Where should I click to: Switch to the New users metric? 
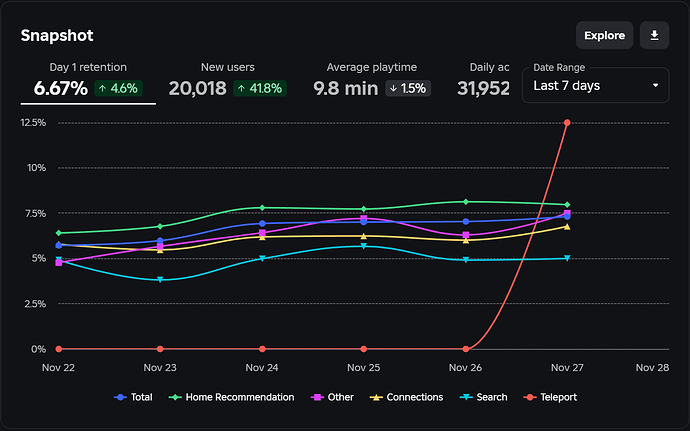click(x=228, y=81)
